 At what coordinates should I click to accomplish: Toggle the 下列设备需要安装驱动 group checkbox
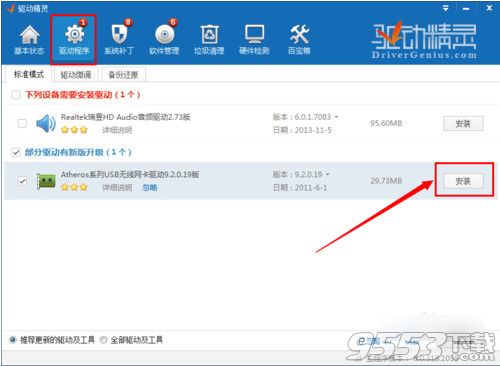click(x=16, y=95)
